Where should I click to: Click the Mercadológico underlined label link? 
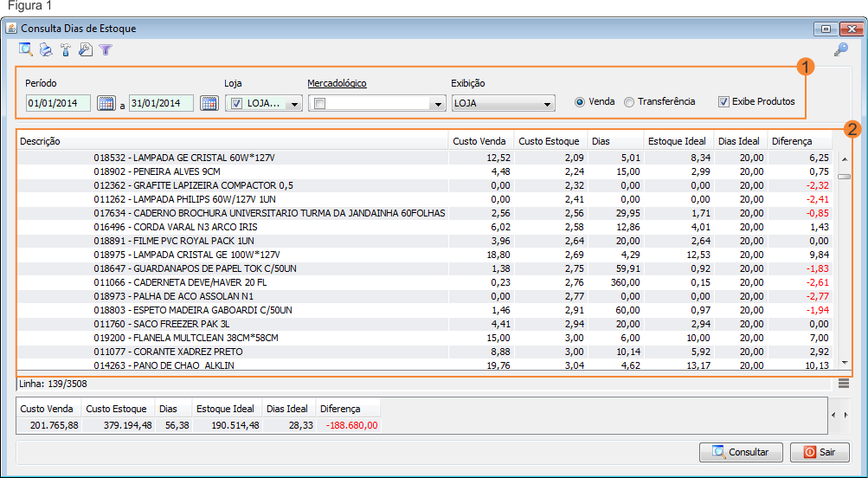click(338, 84)
